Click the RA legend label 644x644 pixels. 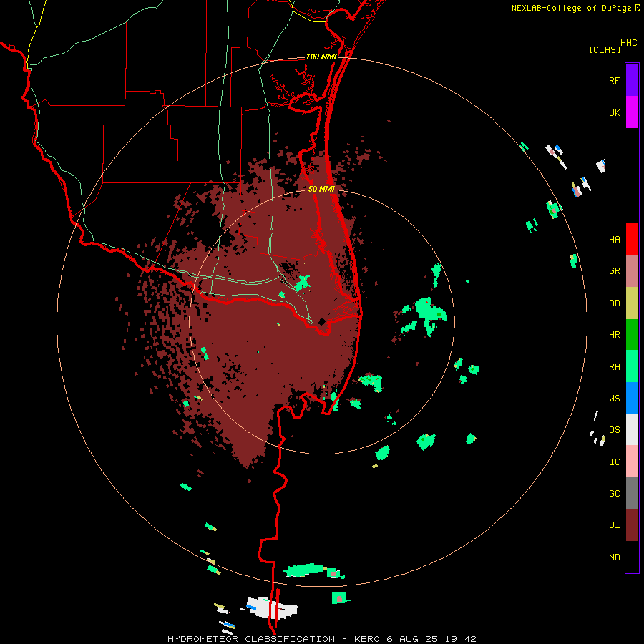pos(614,367)
